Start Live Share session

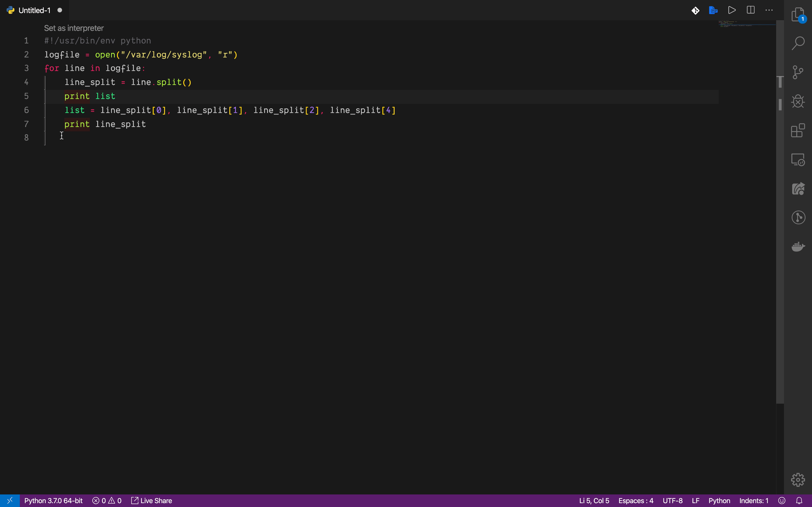coord(152,501)
